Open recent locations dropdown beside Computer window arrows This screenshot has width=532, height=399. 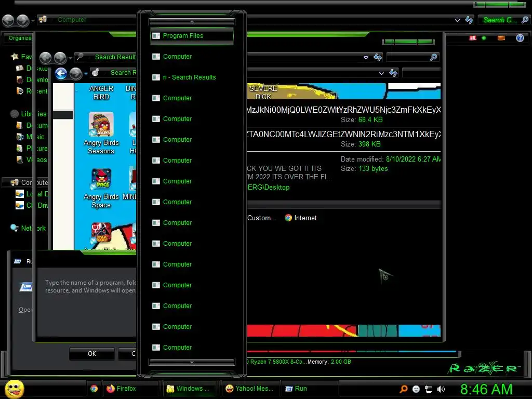pos(33,21)
